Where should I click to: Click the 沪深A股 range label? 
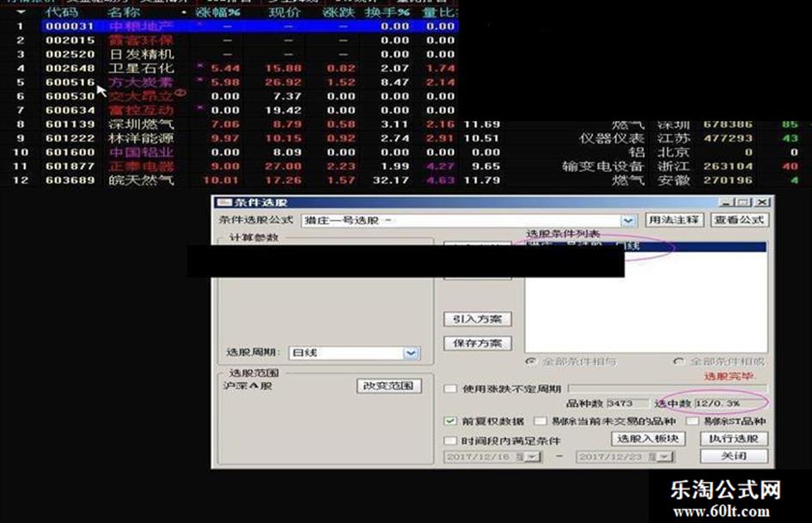(x=247, y=386)
